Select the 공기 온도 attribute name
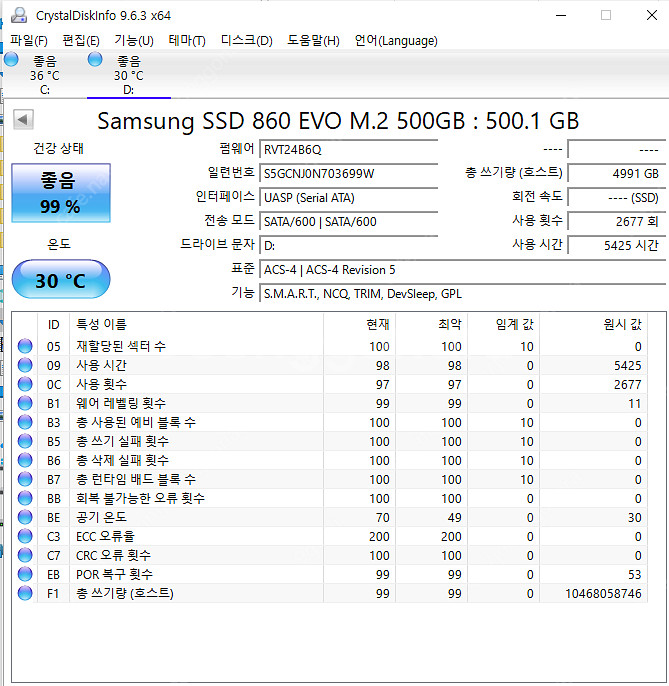669x686 pixels. [x=101, y=517]
